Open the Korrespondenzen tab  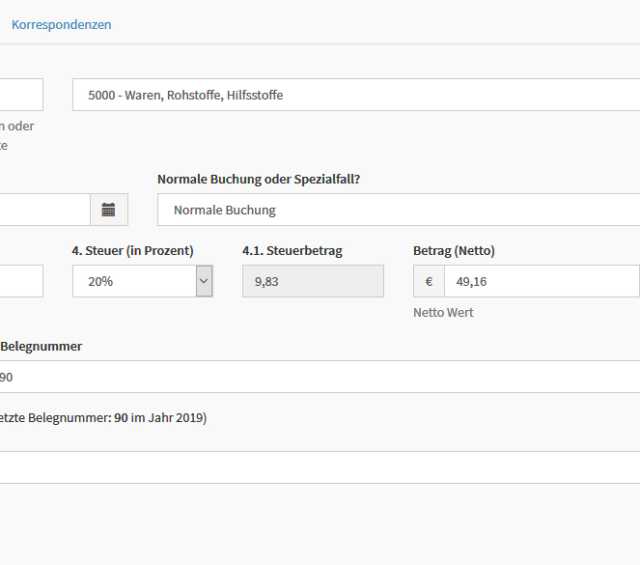click(x=61, y=24)
